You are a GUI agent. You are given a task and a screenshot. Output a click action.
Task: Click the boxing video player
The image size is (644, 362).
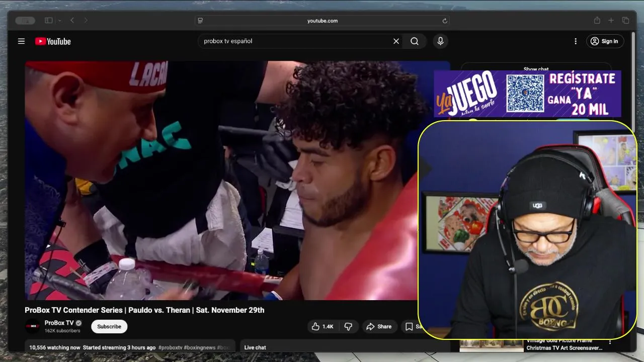pyautogui.click(x=221, y=180)
